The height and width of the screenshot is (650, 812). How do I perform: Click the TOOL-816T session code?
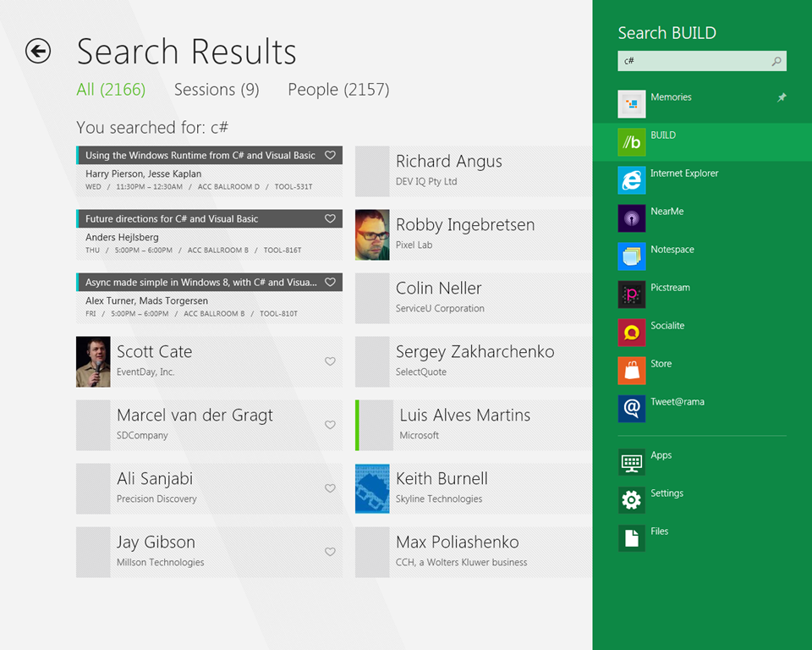(x=283, y=250)
